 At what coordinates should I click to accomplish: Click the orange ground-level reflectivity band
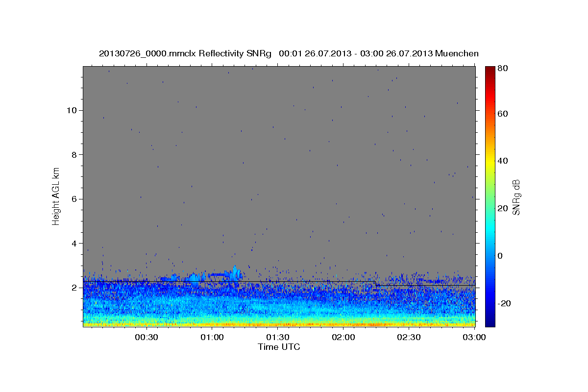pos(279,324)
